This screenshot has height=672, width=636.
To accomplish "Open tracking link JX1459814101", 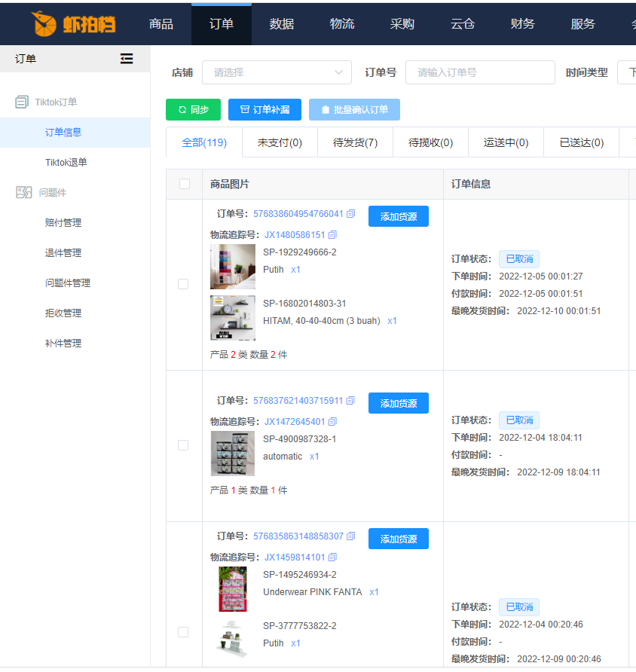I will 295,557.
